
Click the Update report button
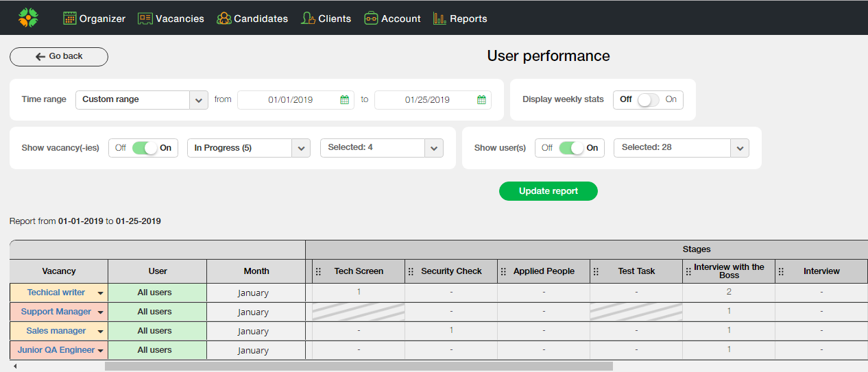548,191
